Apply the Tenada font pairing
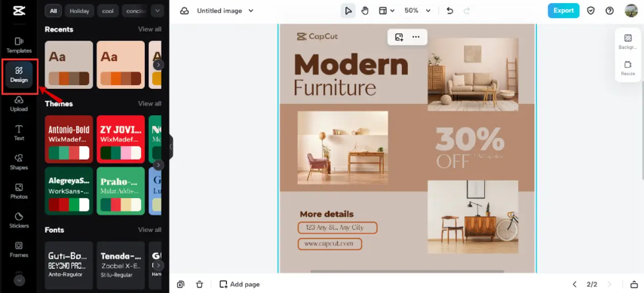This screenshot has height=293, width=644. click(x=121, y=265)
